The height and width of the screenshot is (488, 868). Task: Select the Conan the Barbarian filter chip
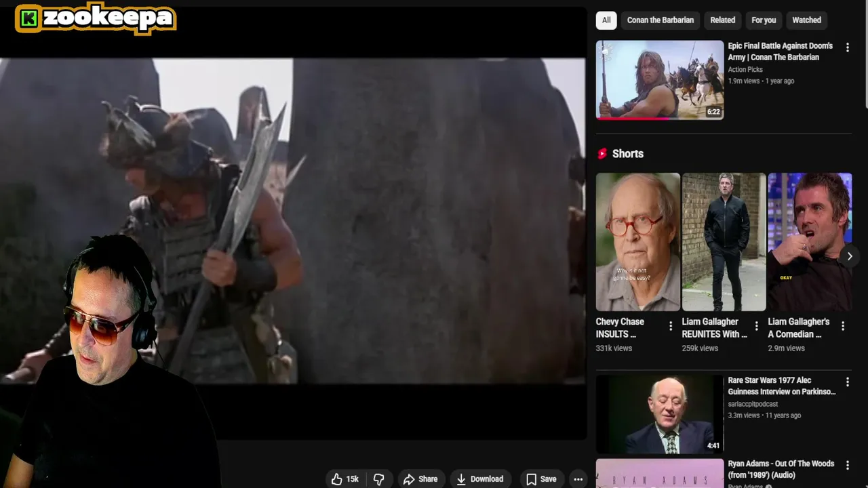[x=660, y=20]
